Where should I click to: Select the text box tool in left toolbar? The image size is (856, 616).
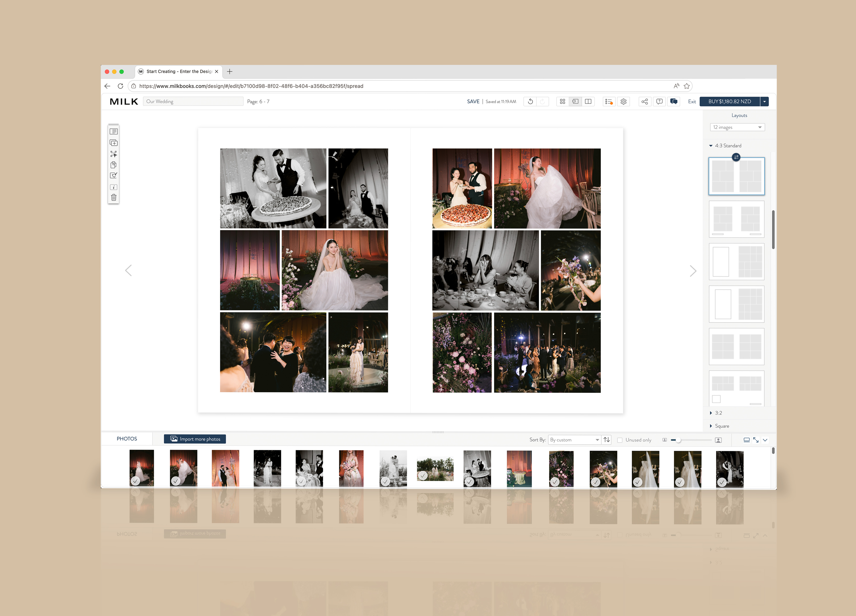[x=114, y=132]
